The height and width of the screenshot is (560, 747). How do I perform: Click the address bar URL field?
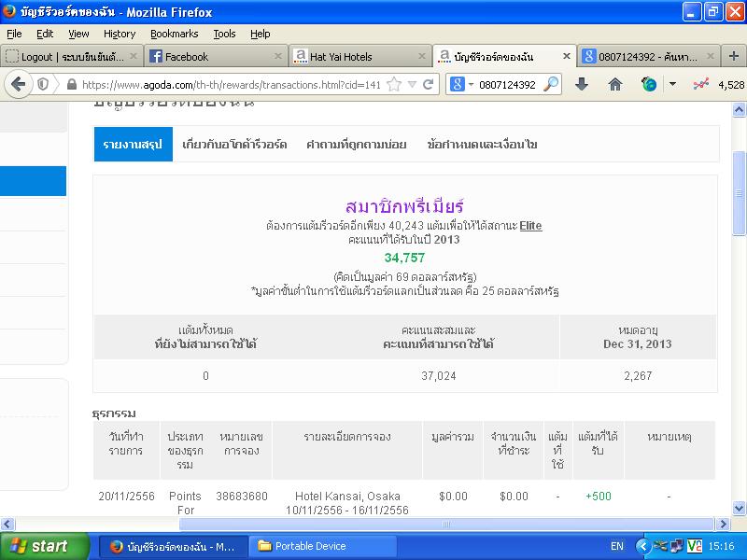pos(231,85)
